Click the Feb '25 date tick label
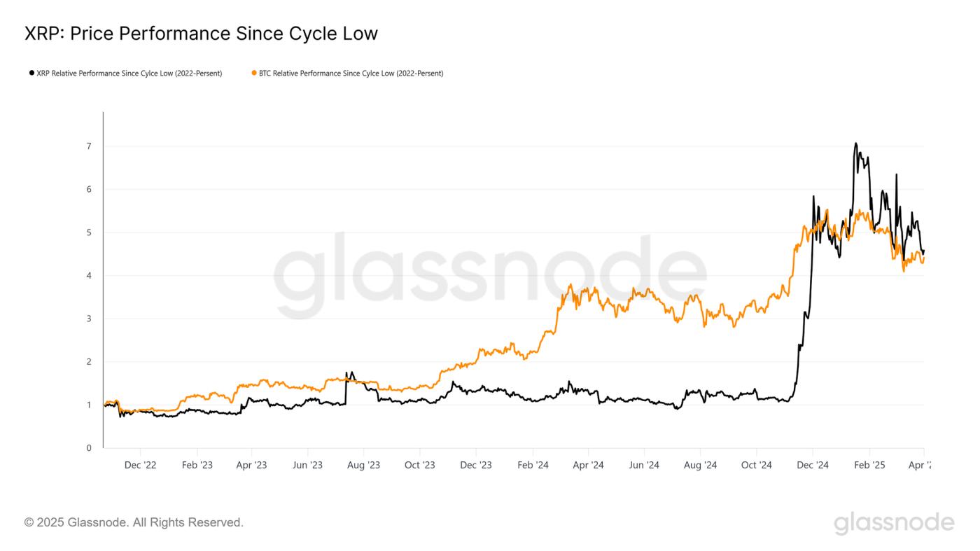 click(869, 465)
